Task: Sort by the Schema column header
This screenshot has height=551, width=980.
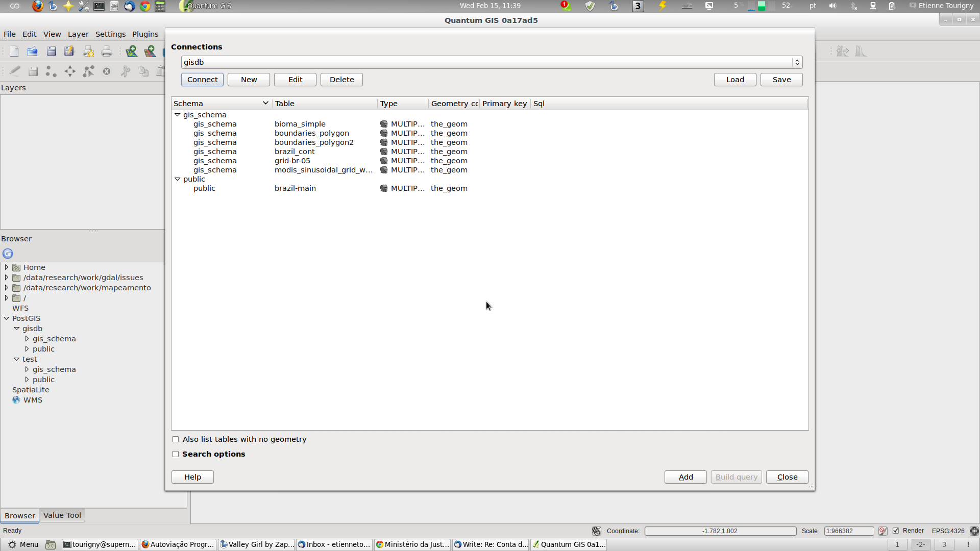Action: [221, 104]
